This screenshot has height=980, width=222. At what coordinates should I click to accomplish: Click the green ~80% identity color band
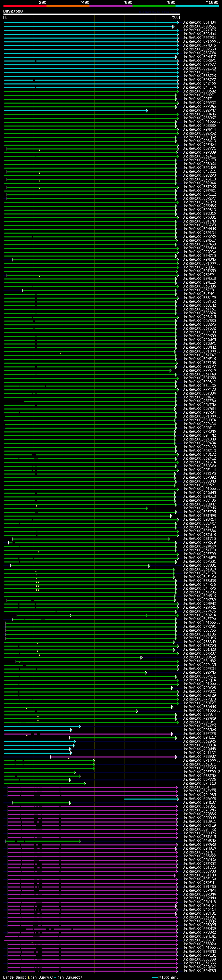[x=154, y=6]
